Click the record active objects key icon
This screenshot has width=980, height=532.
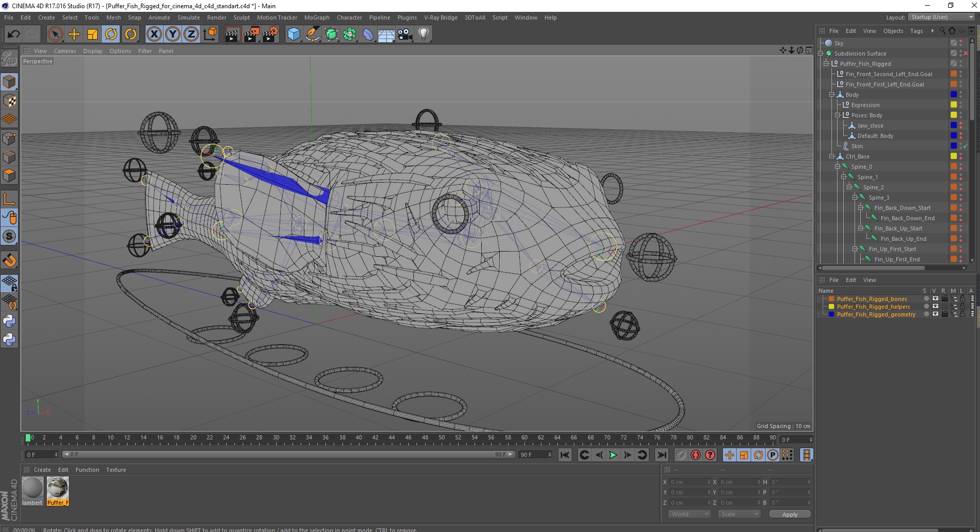681,455
